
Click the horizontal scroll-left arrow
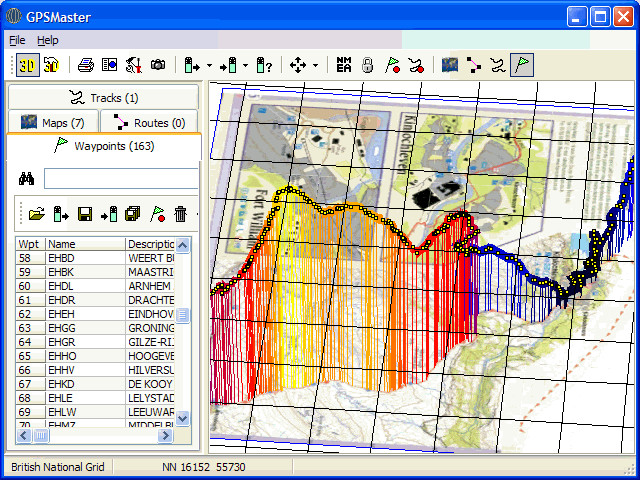(x=24, y=436)
